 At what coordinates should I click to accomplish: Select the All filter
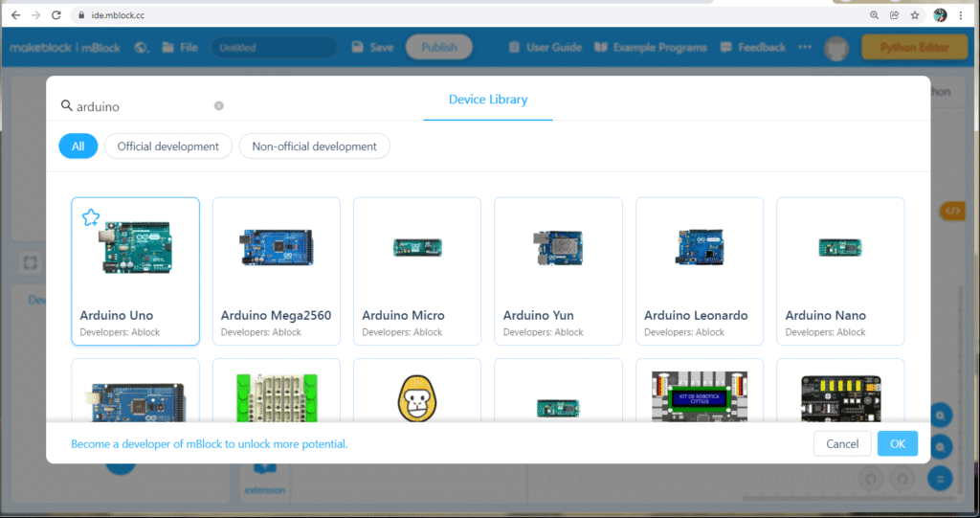pos(78,146)
